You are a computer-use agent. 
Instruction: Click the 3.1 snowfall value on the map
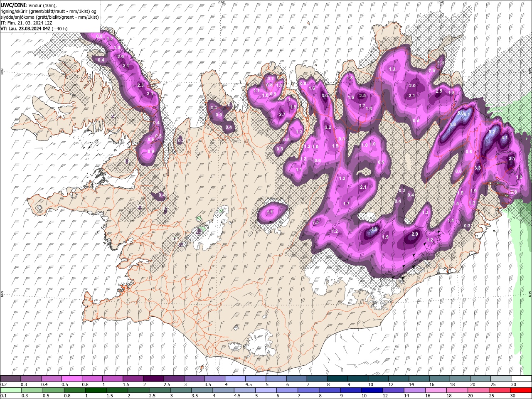(x=512, y=158)
